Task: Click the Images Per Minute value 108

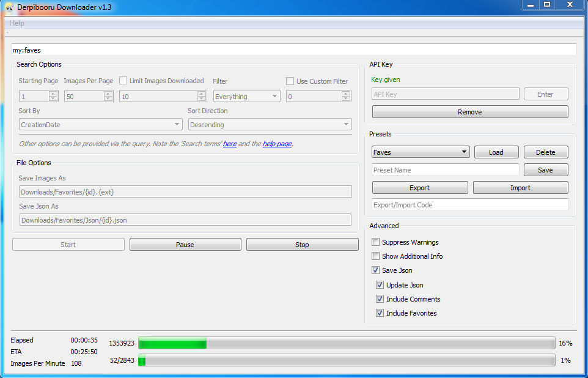Action: [76, 363]
